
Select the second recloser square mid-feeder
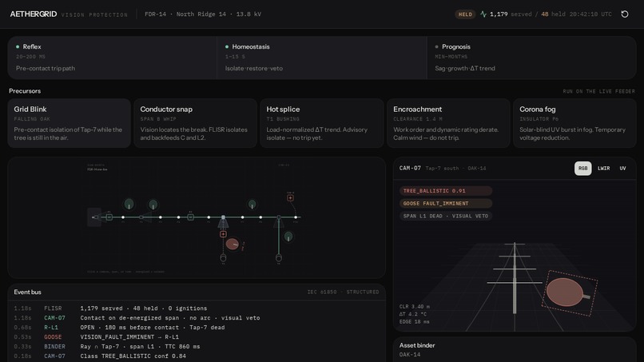(x=191, y=217)
